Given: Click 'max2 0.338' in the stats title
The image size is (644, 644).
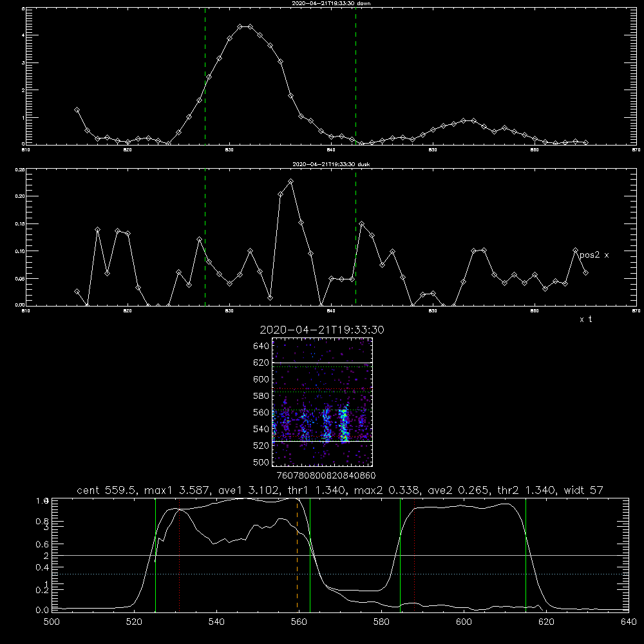Looking at the screenshot, I should pyautogui.click(x=387, y=490).
